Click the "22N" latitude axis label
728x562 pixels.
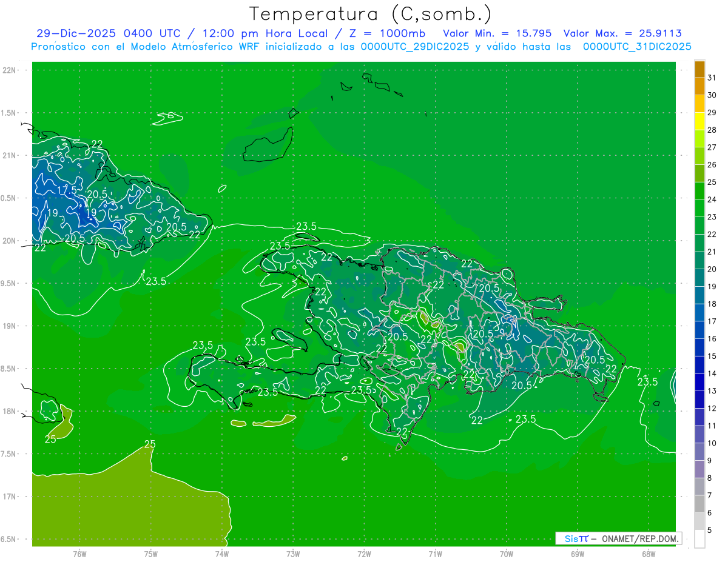(x=9, y=70)
